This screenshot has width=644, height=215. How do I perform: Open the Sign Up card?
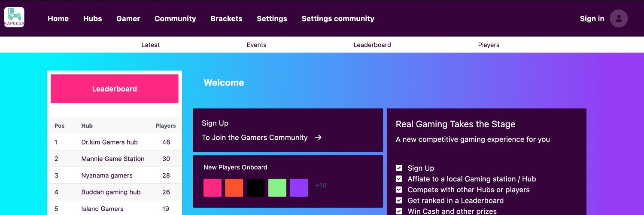pyautogui.click(x=288, y=130)
